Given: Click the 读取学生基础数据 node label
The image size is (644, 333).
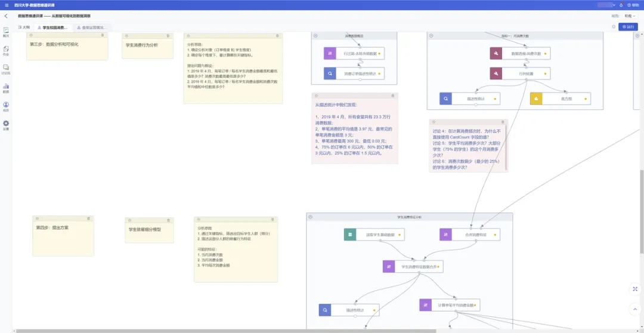Looking at the screenshot, I should (380, 235).
